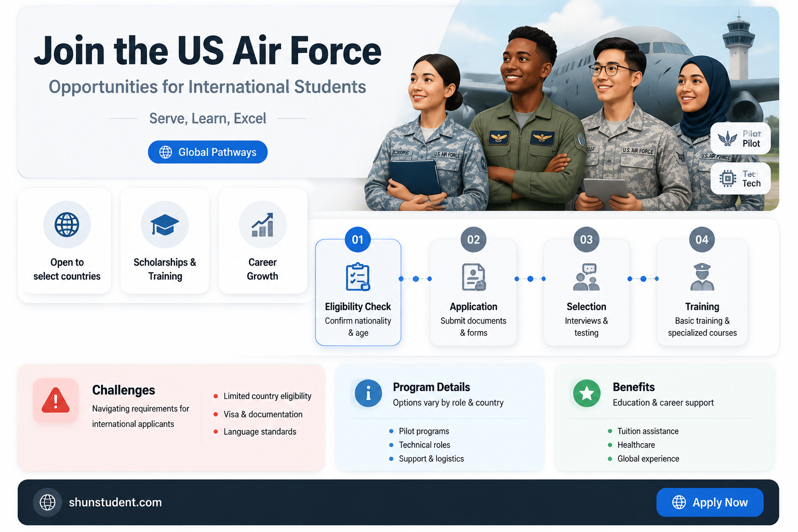Click the Challenges heading

124,390
